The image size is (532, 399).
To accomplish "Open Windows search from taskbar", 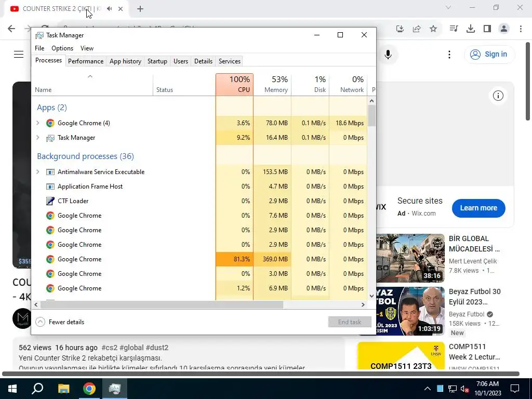I will click(x=37, y=389).
